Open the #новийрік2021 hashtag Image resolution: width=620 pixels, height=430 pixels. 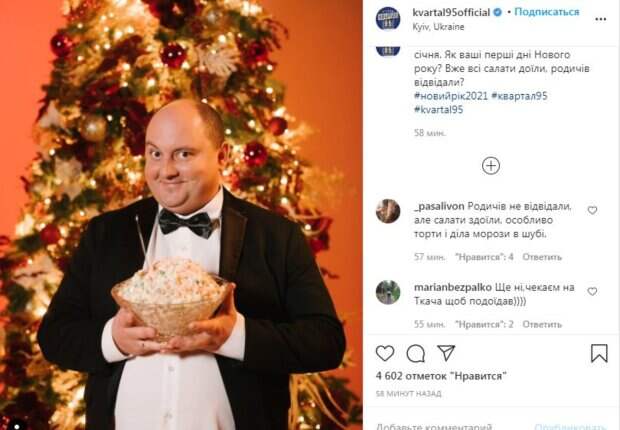coord(450,96)
